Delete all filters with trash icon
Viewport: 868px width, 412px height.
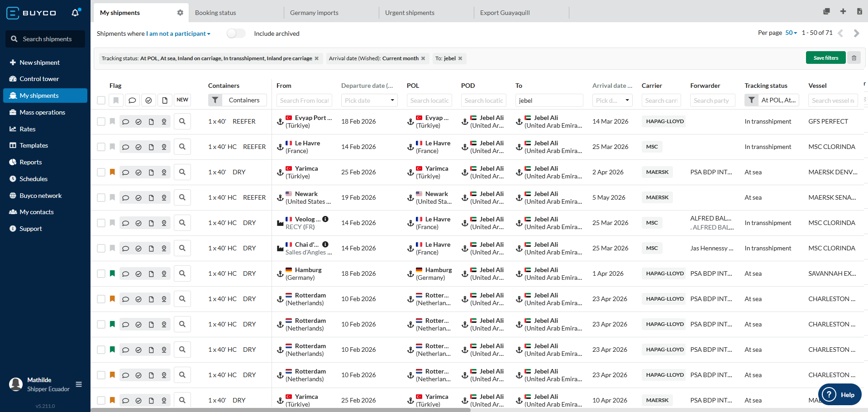coord(854,58)
